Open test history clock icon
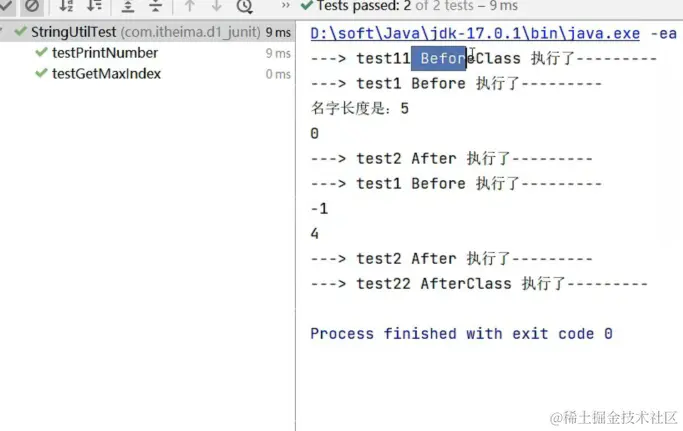The width and height of the screenshot is (683, 431). click(x=245, y=6)
